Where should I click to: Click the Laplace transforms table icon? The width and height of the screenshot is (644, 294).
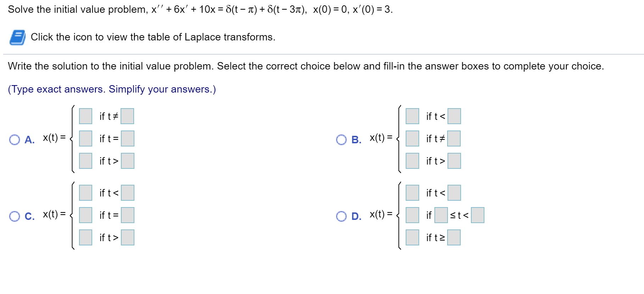pos(17,37)
